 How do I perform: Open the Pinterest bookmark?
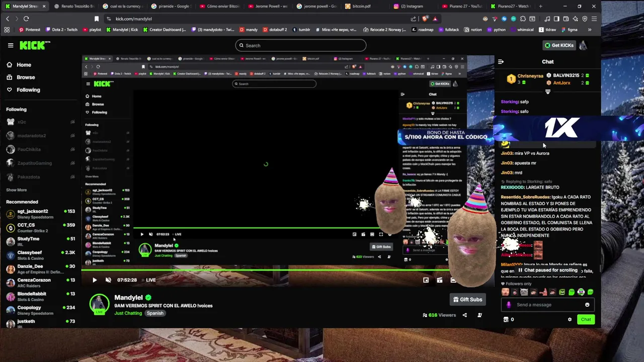coord(30,30)
